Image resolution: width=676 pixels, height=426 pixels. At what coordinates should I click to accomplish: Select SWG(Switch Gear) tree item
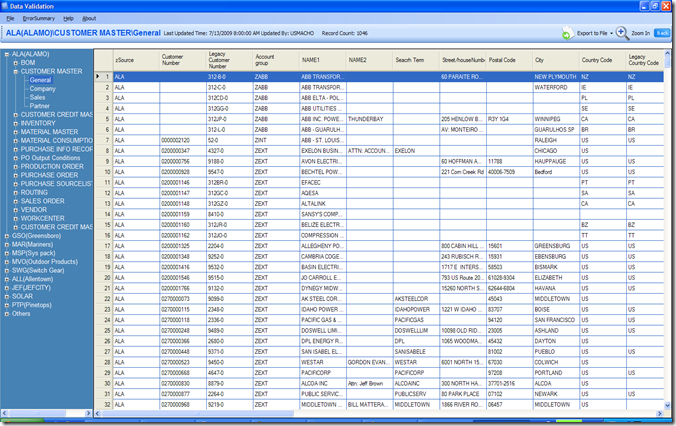pyautogui.click(x=38, y=270)
